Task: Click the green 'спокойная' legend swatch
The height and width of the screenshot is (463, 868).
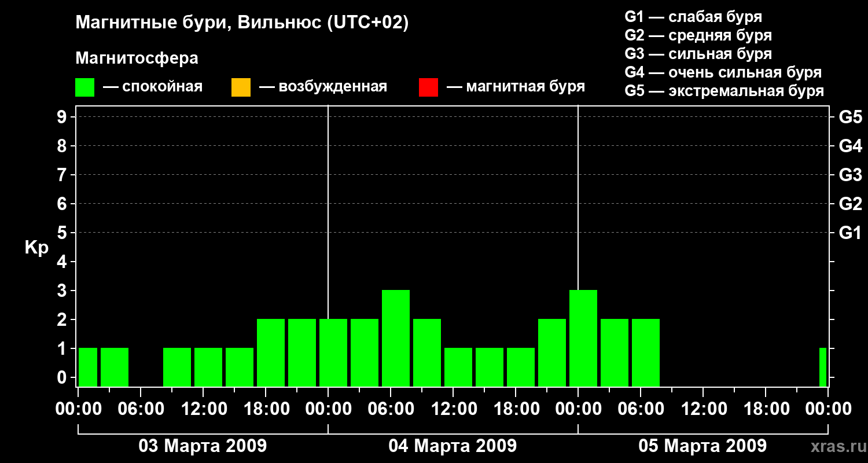Action: (x=85, y=87)
